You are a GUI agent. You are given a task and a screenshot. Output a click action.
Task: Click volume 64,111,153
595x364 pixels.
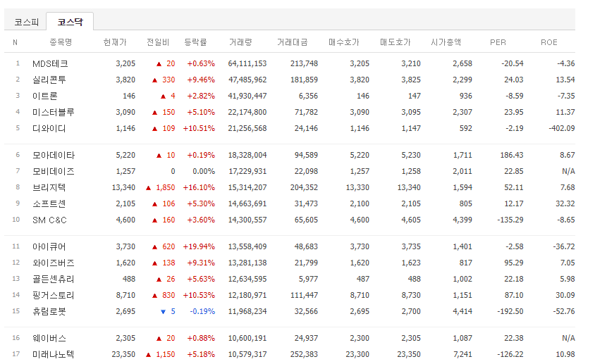[x=247, y=63]
